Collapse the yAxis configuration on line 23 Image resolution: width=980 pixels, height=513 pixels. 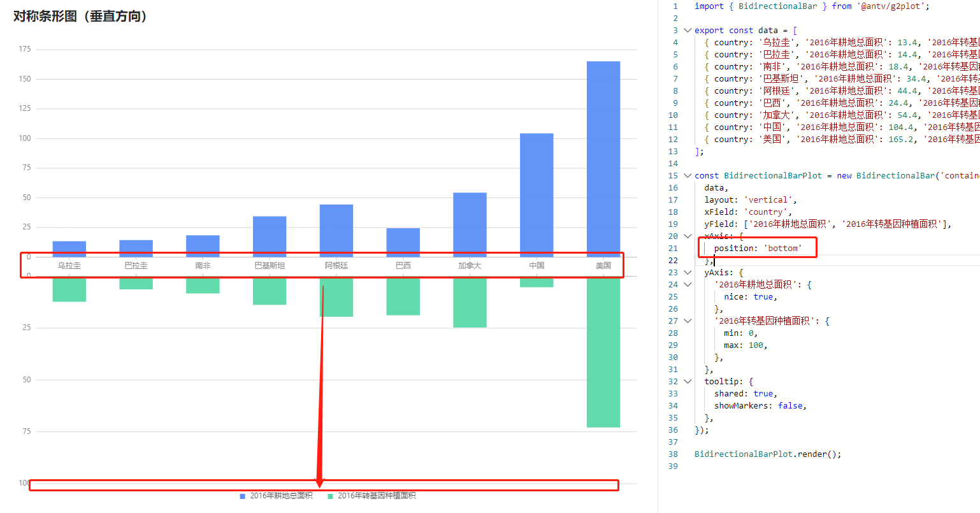click(687, 272)
